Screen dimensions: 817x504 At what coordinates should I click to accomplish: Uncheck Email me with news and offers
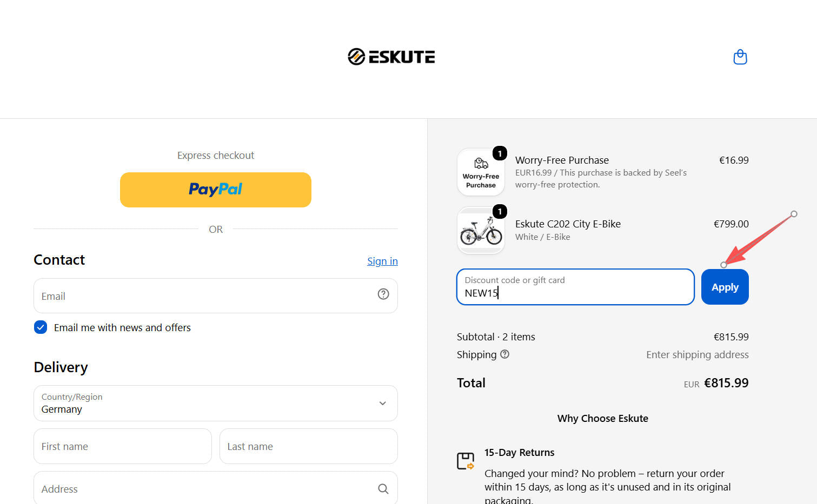point(41,327)
